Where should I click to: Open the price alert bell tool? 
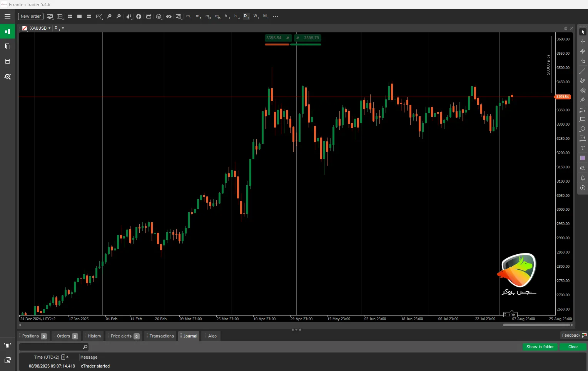[x=583, y=178]
